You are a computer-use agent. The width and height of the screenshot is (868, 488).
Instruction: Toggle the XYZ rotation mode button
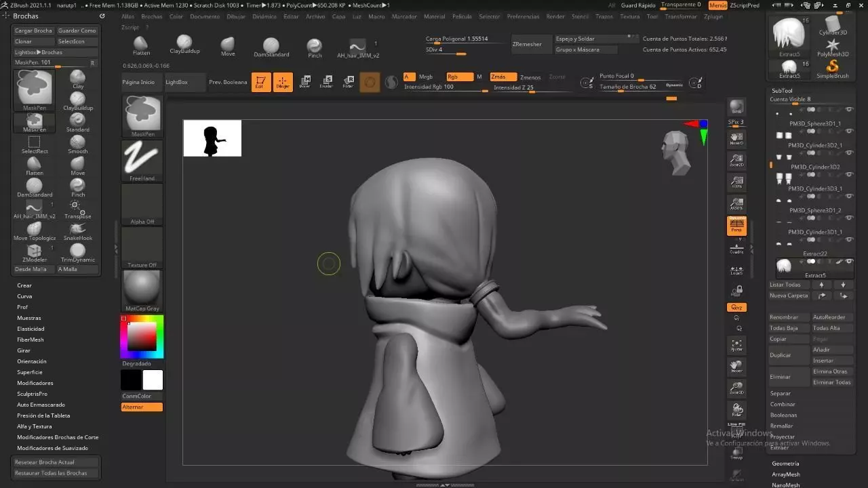[x=736, y=308]
